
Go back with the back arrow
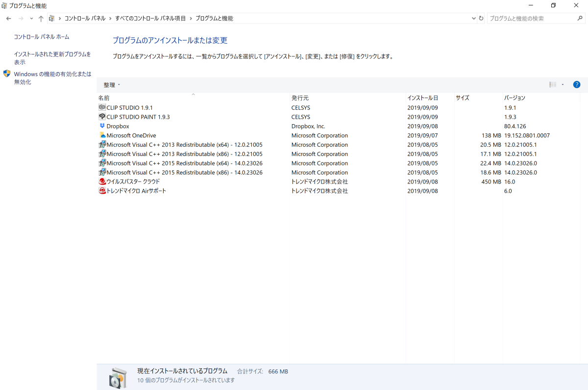(9, 19)
